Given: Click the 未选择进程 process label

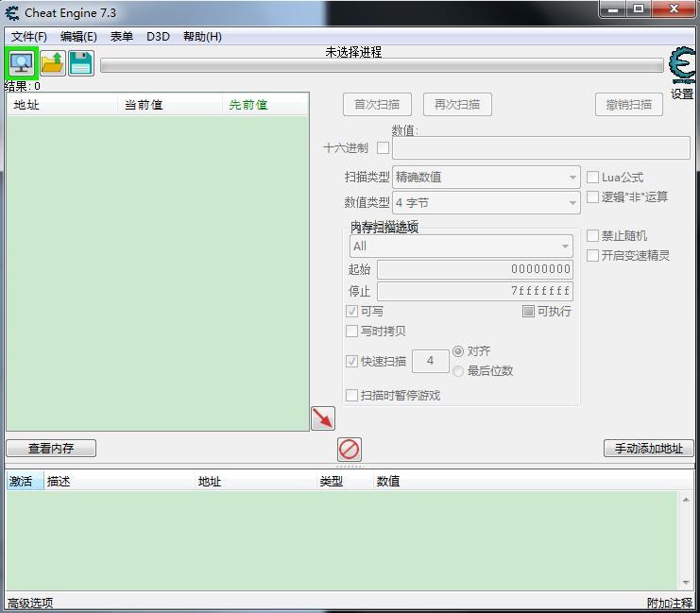Looking at the screenshot, I should [x=353, y=52].
